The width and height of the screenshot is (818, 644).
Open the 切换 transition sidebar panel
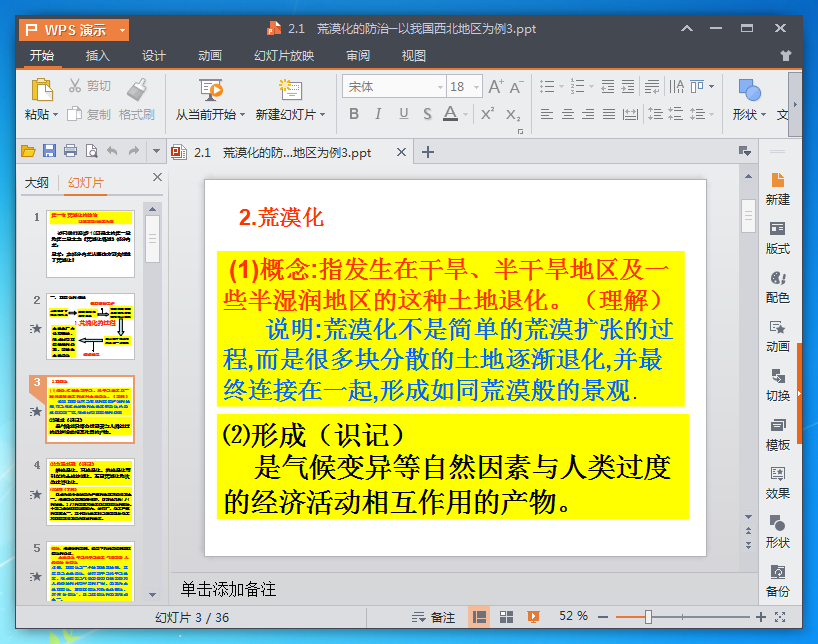point(777,386)
